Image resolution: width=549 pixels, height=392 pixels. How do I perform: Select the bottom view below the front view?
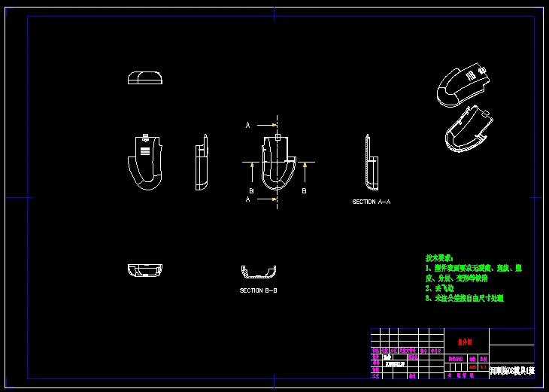145,270
